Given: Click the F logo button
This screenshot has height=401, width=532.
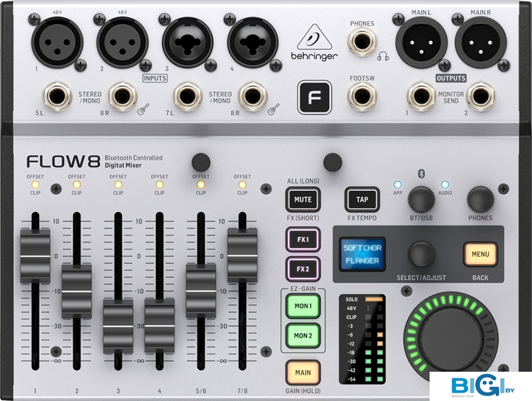Looking at the screenshot, I should (311, 96).
